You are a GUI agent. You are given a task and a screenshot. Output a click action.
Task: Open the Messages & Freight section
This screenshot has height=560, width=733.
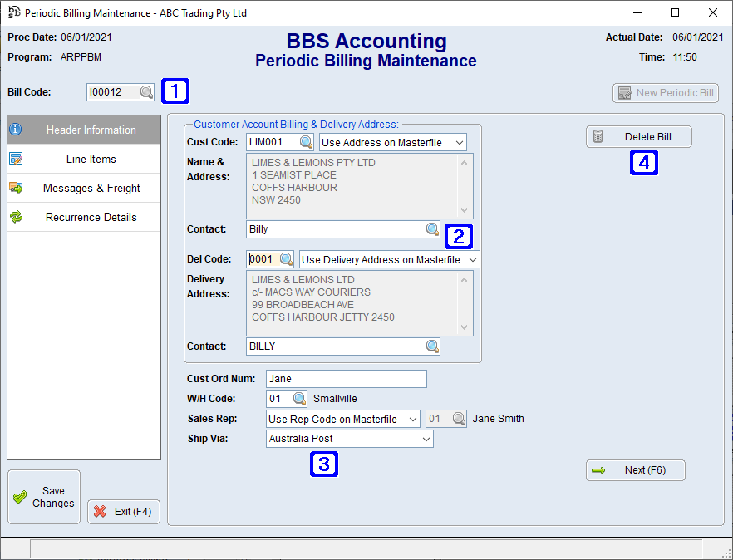click(83, 188)
